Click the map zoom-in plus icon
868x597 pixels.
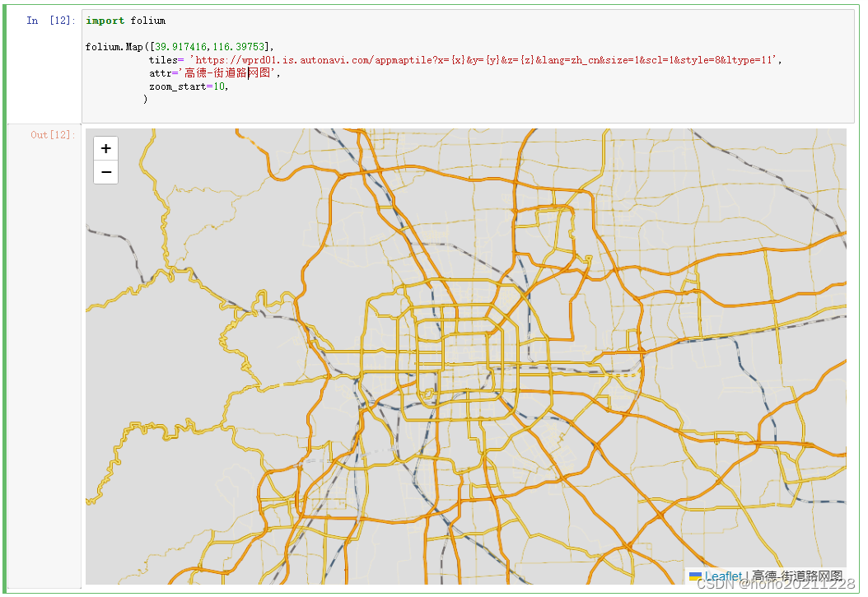(105, 148)
